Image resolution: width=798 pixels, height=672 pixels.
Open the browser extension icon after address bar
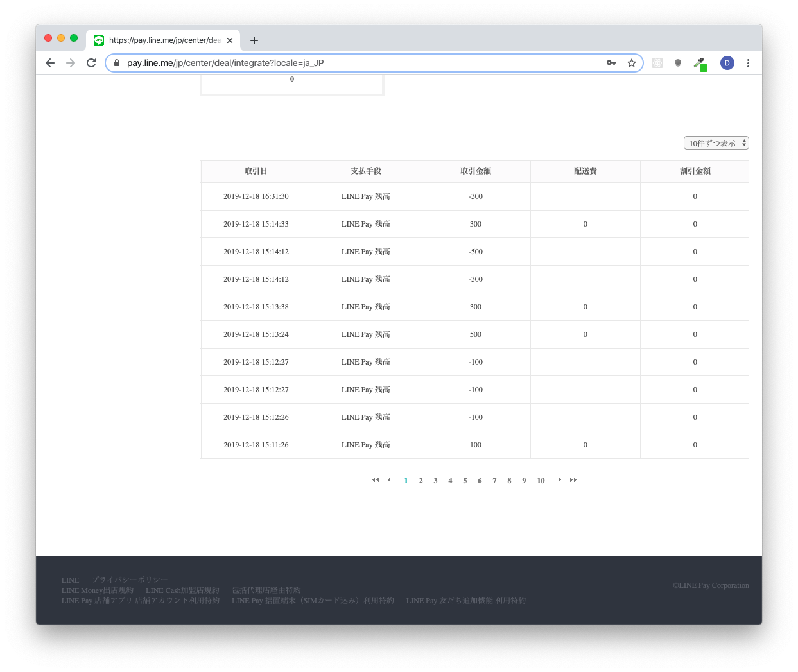657,63
